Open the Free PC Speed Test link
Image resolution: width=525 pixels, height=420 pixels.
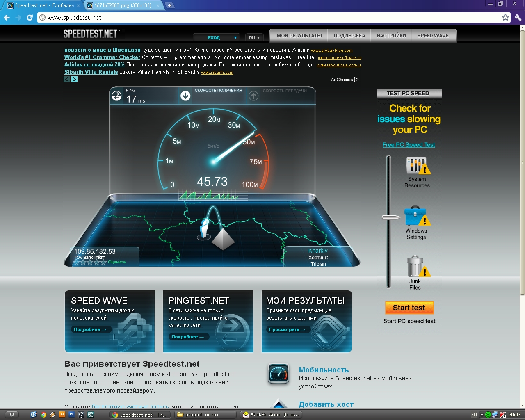[x=409, y=145]
